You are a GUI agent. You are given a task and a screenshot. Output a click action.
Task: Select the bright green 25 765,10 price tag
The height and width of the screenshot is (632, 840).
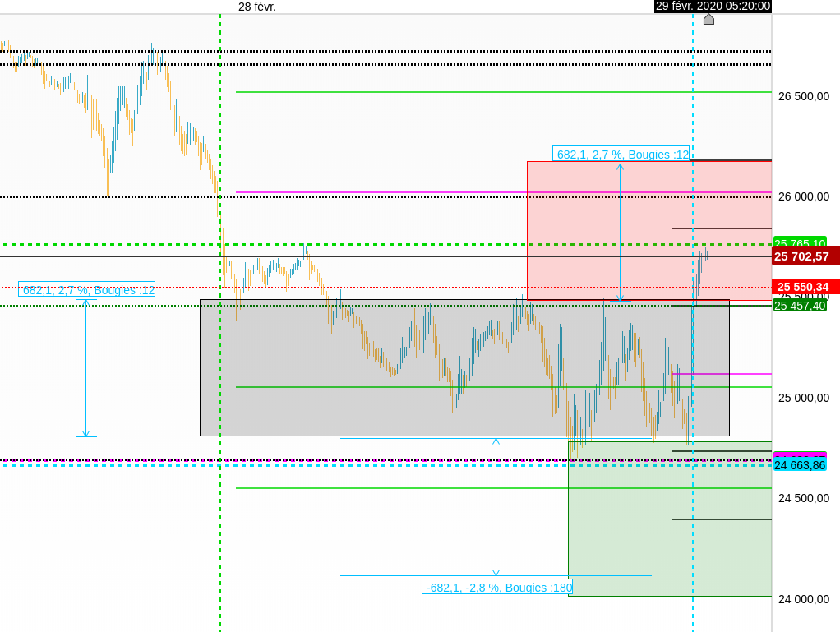tap(800, 242)
